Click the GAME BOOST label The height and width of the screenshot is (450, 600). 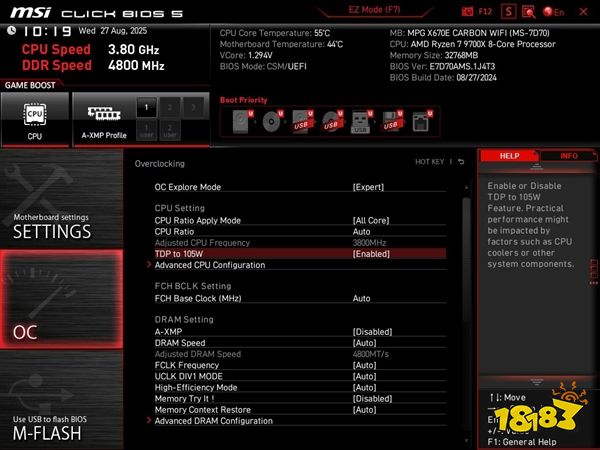30,85
